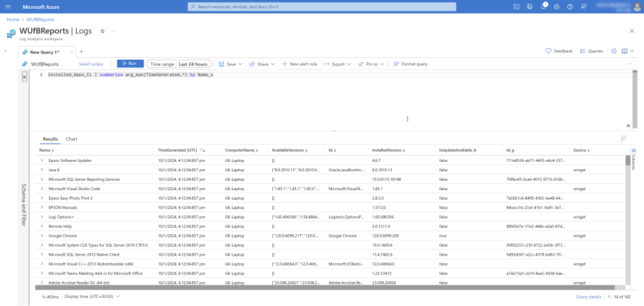Expand the Epson Software Updater row
This screenshot has height=306, width=644.
point(42,161)
